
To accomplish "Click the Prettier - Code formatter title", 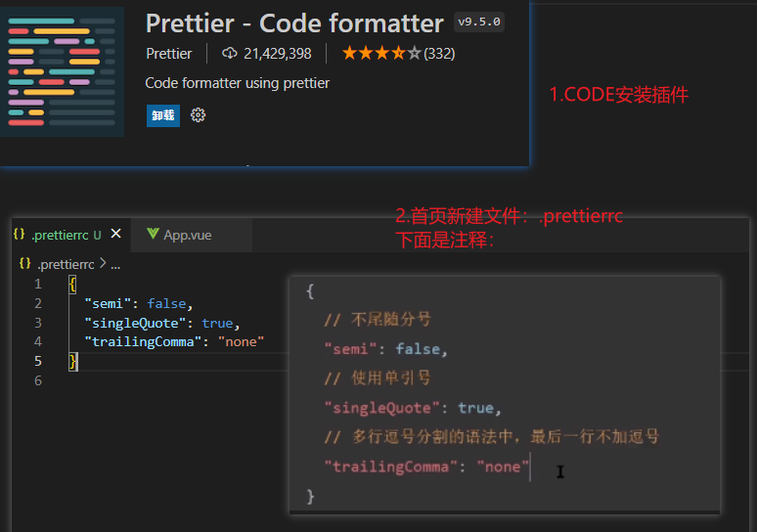I will [294, 23].
